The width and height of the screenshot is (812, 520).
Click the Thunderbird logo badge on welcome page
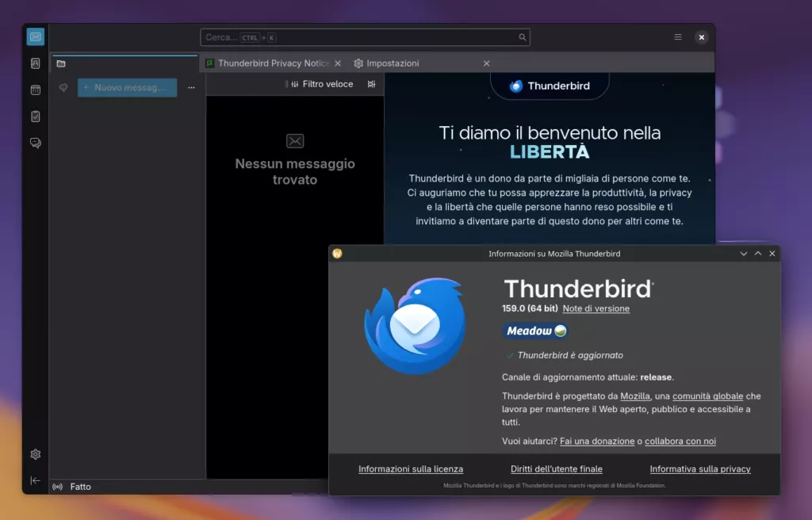click(550, 86)
